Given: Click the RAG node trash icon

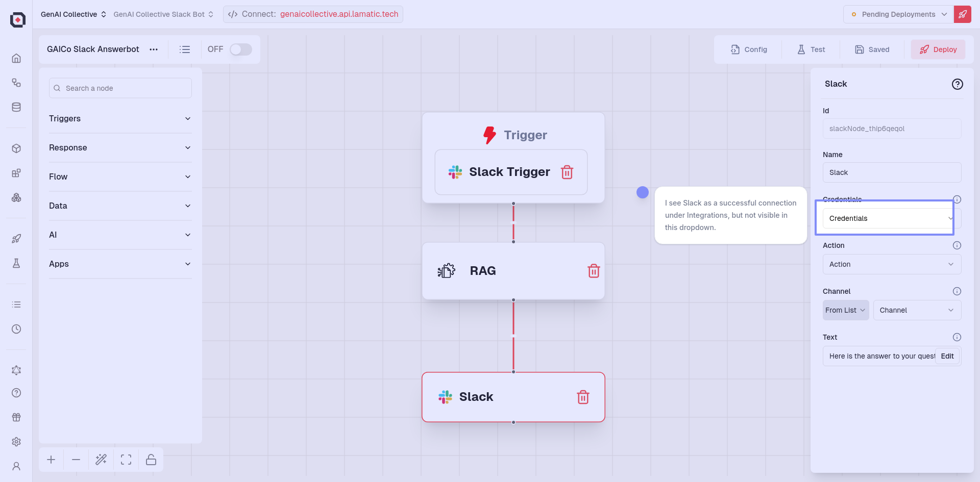Looking at the screenshot, I should [x=593, y=271].
